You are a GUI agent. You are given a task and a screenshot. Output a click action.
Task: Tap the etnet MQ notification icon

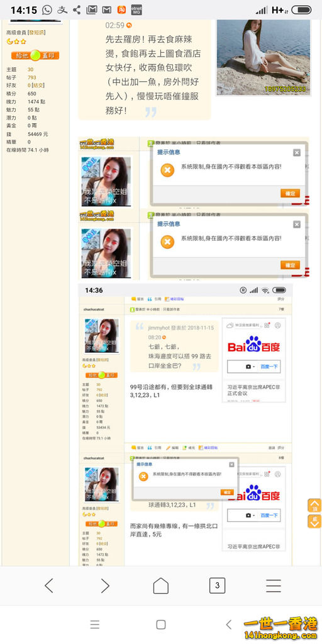coord(135,10)
